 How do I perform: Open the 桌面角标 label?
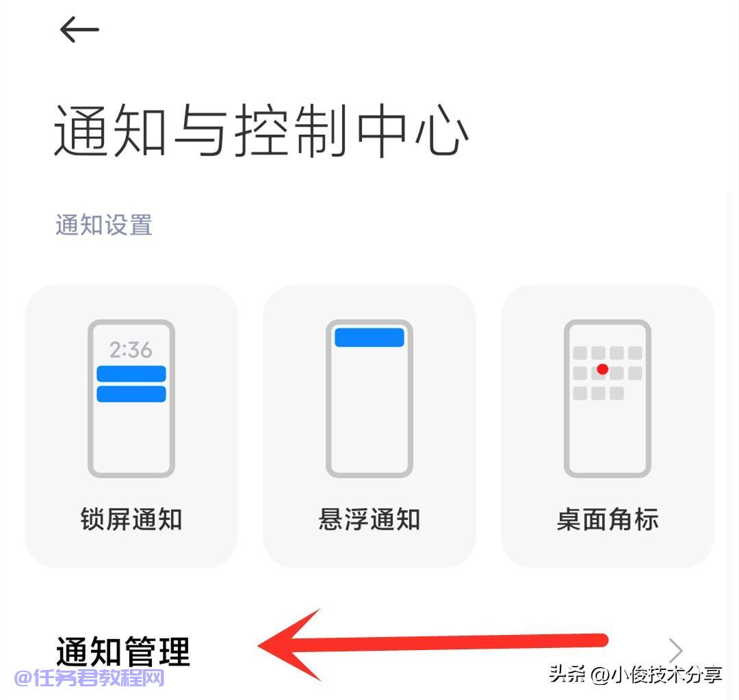coord(608,519)
